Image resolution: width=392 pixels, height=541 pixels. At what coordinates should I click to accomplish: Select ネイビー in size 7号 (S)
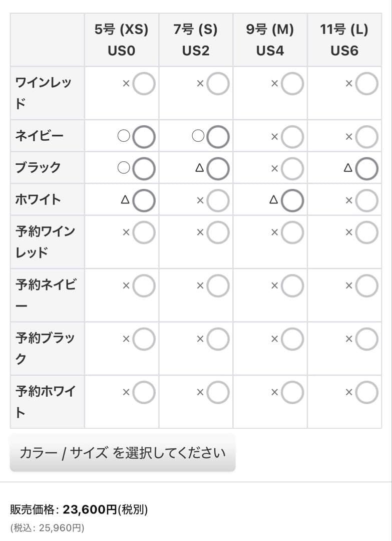217,135
